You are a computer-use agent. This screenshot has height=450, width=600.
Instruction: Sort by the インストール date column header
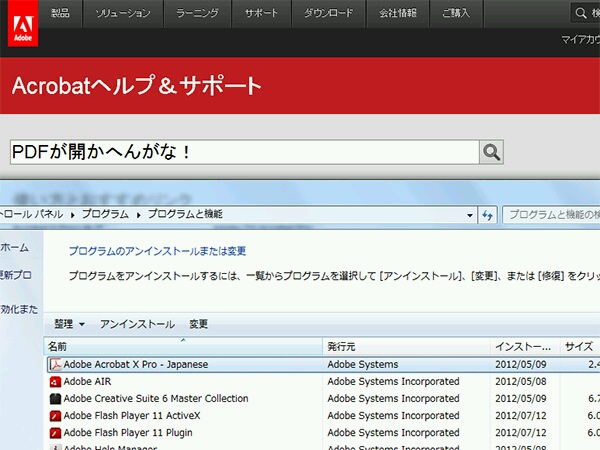525,347
